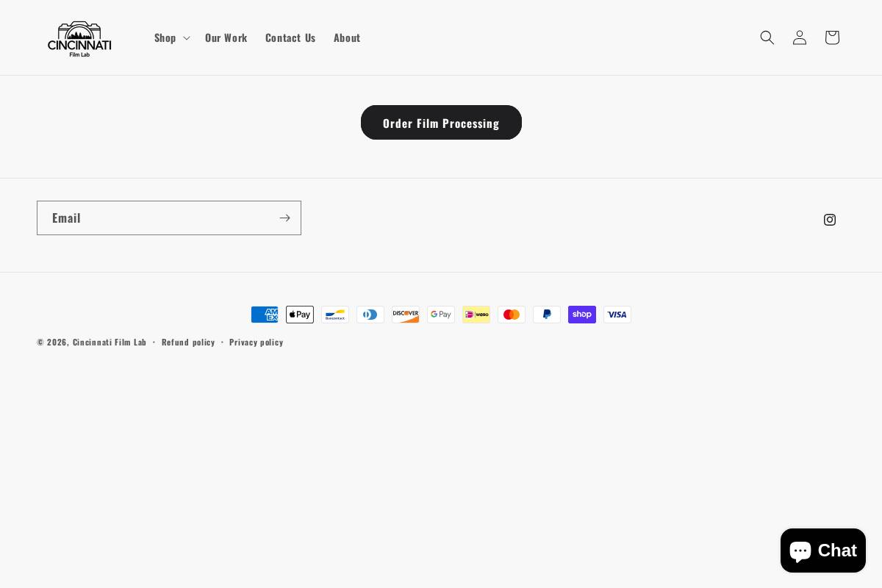Follow the Cincinnati Film Lab footer link

[x=110, y=342]
